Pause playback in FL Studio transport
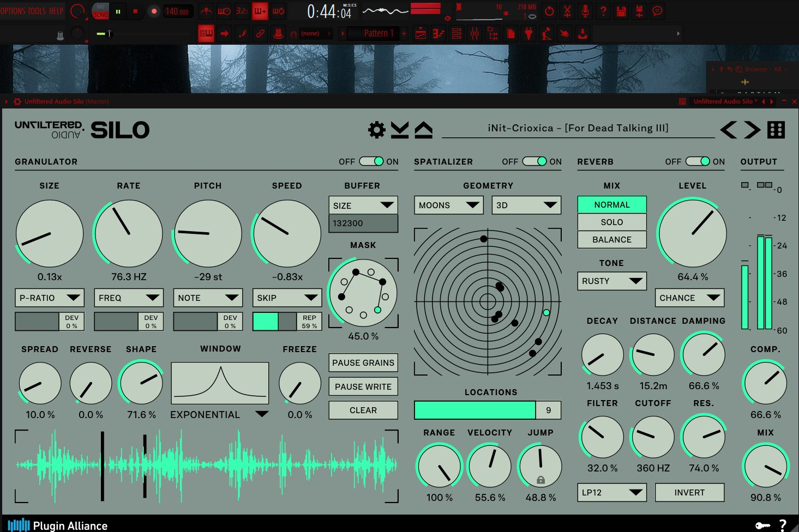 (x=118, y=11)
